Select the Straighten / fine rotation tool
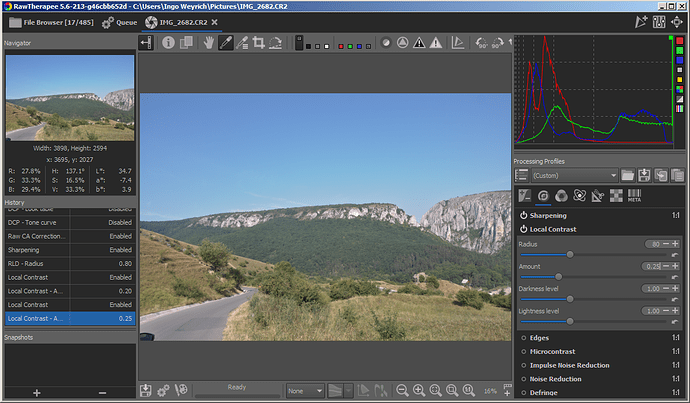The height and width of the screenshot is (403, 690). (275, 43)
